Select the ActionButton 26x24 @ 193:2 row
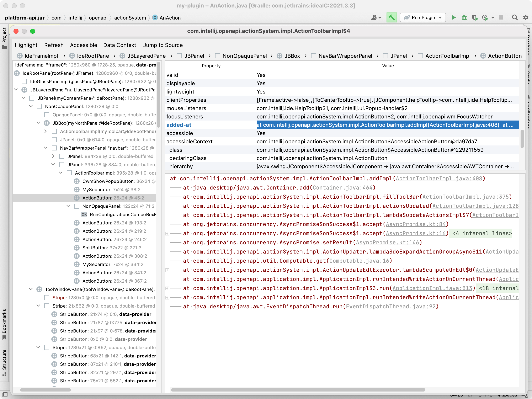The height and width of the screenshot is (399, 532). pos(84,223)
